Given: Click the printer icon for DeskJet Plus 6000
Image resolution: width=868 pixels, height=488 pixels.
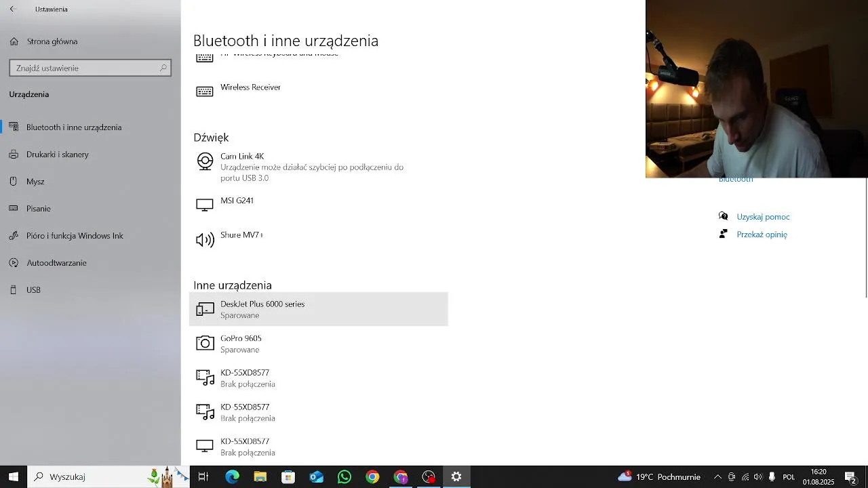Looking at the screenshot, I should [x=205, y=309].
